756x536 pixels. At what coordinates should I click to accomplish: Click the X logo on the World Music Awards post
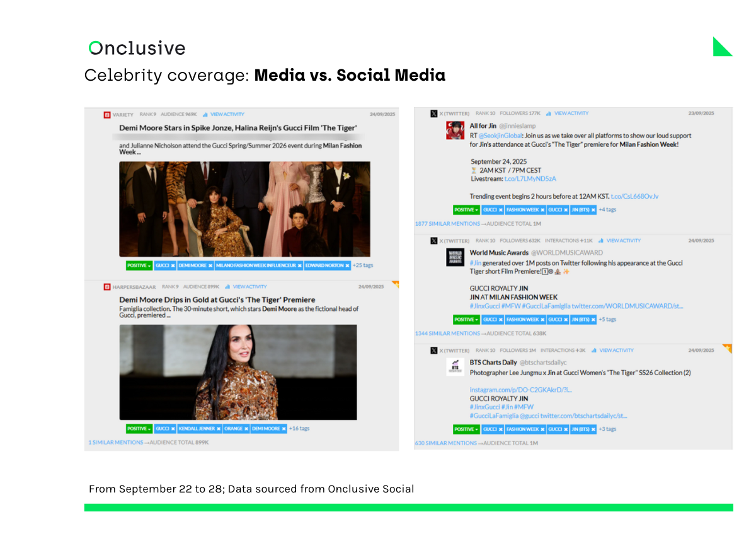[x=433, y=241]
